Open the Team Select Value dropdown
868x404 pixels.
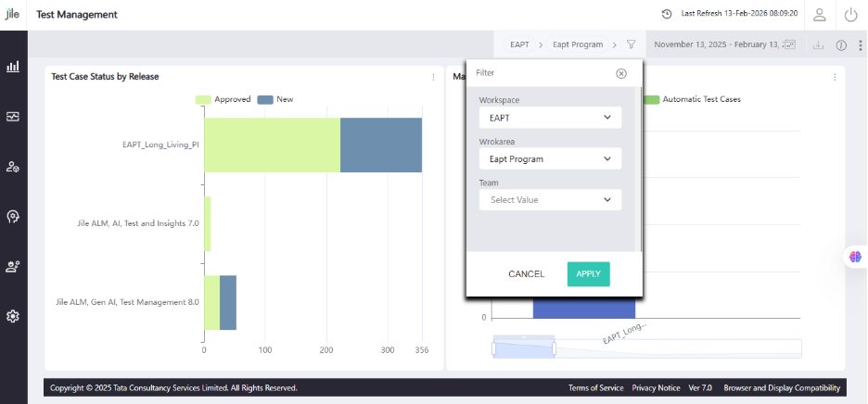[x=550, y=200]
